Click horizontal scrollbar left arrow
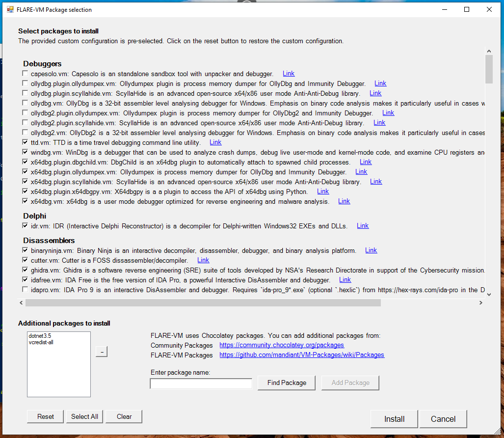Screen dimensions: 504x438 21,303
